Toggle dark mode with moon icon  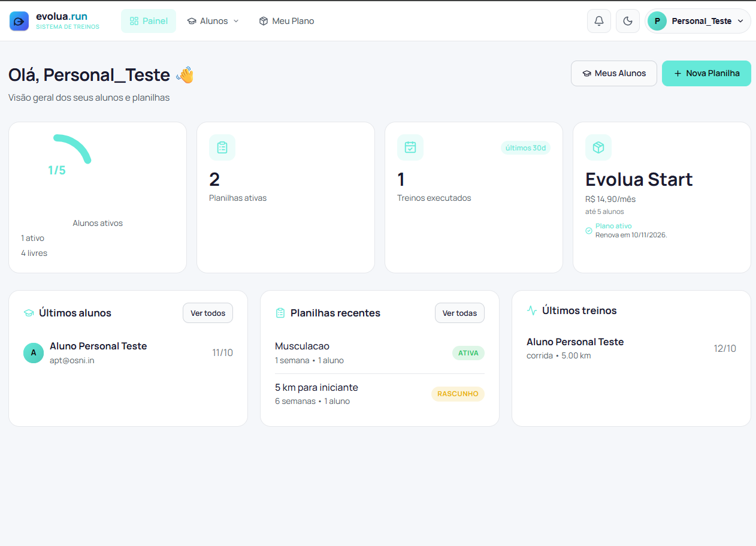(x=628, y=21)
